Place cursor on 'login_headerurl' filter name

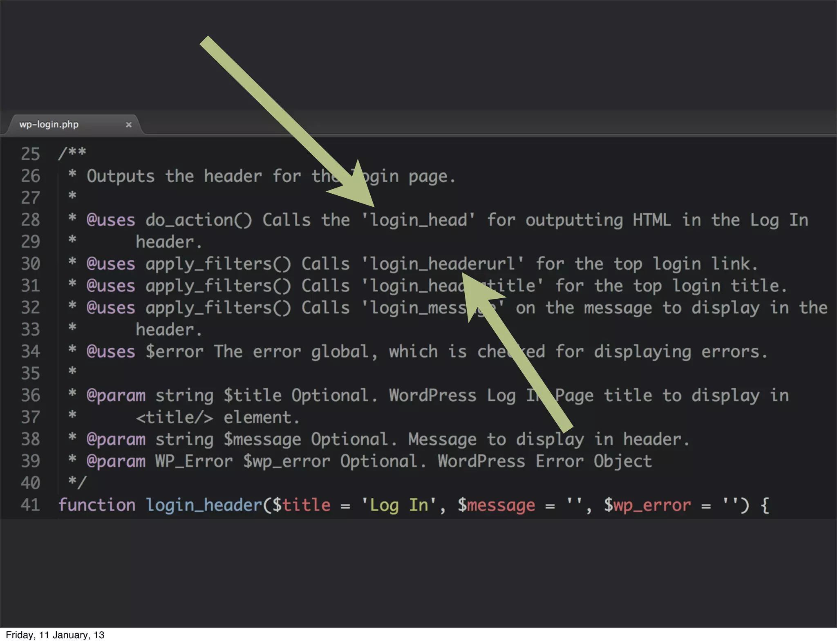[442, 264]
